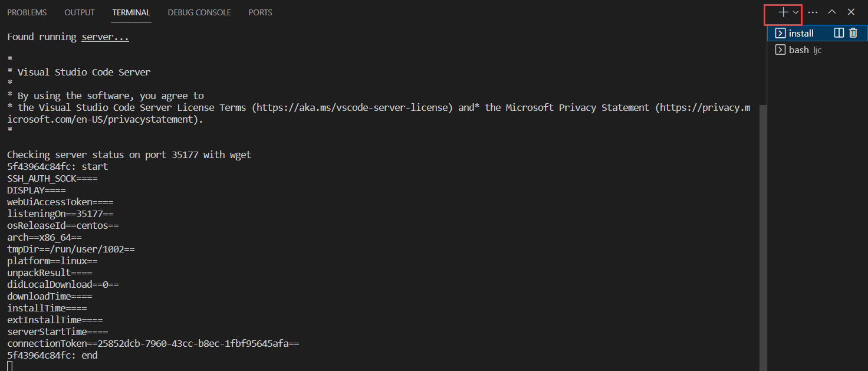Open a new terminal with the plus icon
Viewport: 868px width, 371px height.
coord(782,12)
